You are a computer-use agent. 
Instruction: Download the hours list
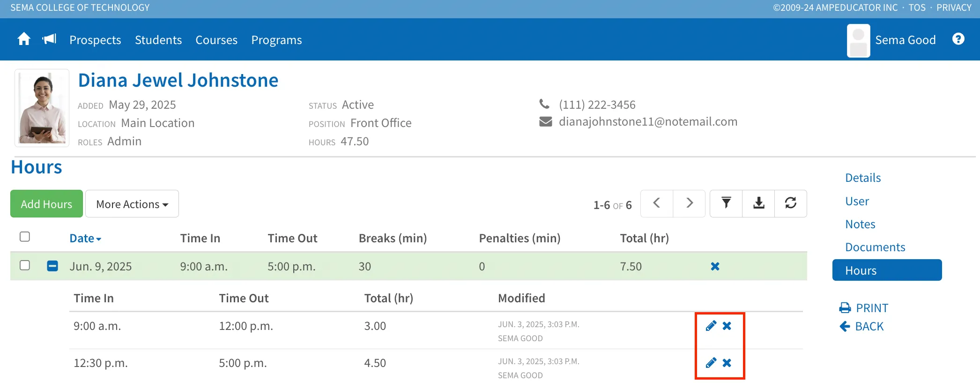[758, 203]
